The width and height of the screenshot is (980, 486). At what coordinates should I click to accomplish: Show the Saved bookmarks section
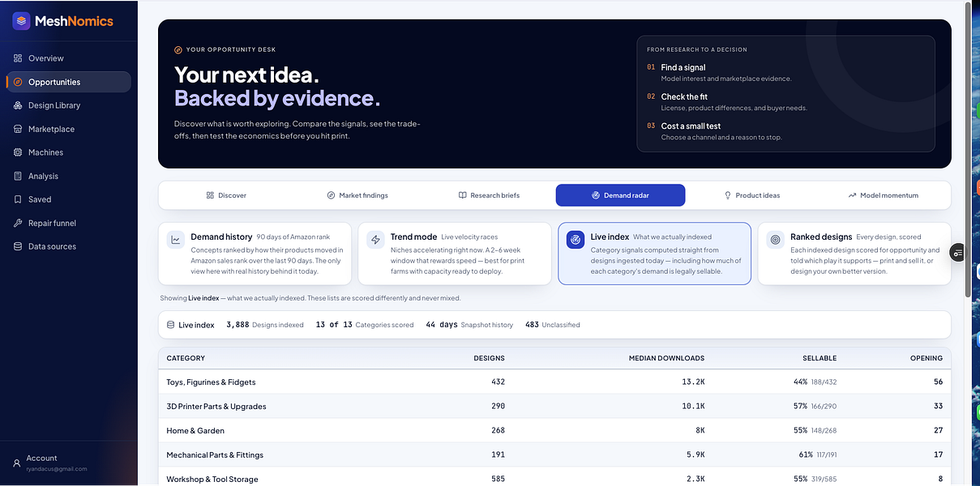click(x=68, y=199)
